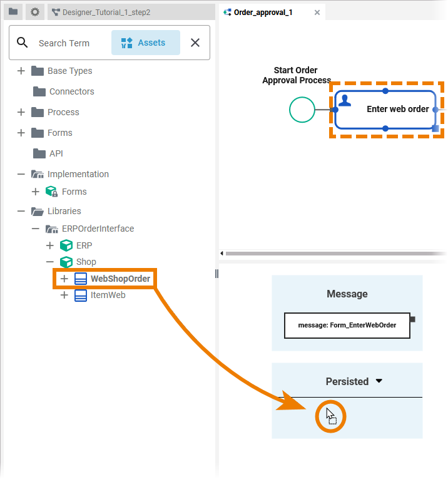Toggle the Assets filter button

[145, 43]
